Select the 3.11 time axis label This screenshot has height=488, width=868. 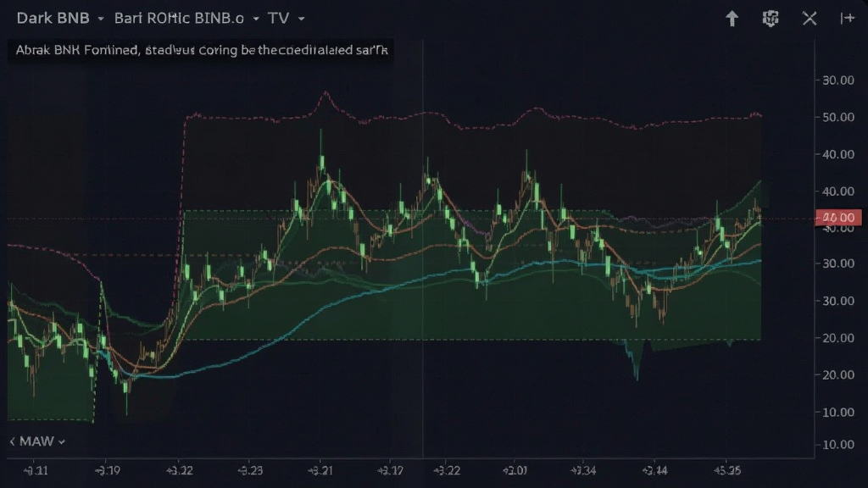(x=36, y=471)
